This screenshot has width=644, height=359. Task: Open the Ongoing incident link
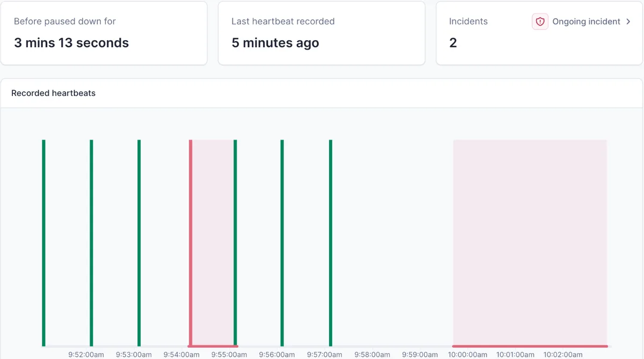(586, 21)
